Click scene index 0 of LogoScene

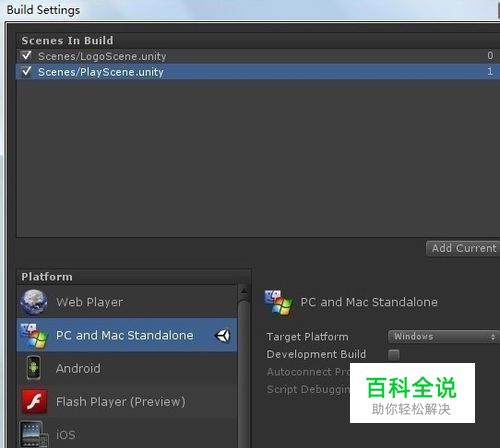[490, 55]
